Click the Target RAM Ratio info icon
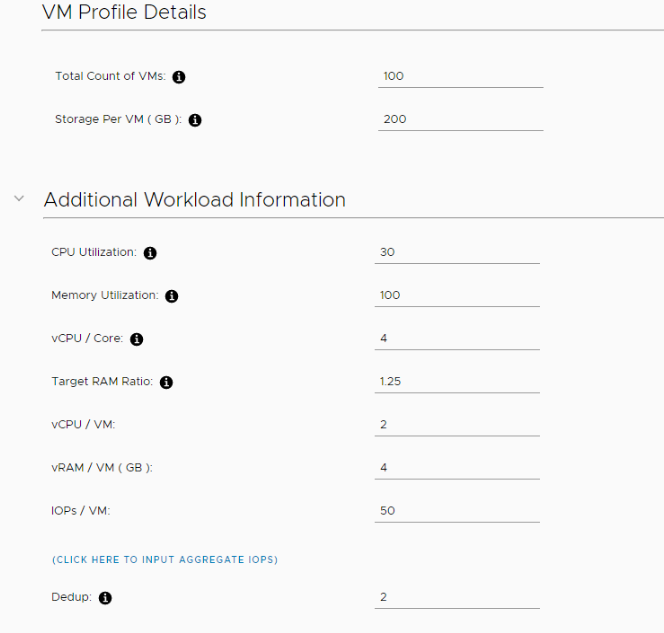This screenshot has width=664, height=633. [x=166, y=382]
